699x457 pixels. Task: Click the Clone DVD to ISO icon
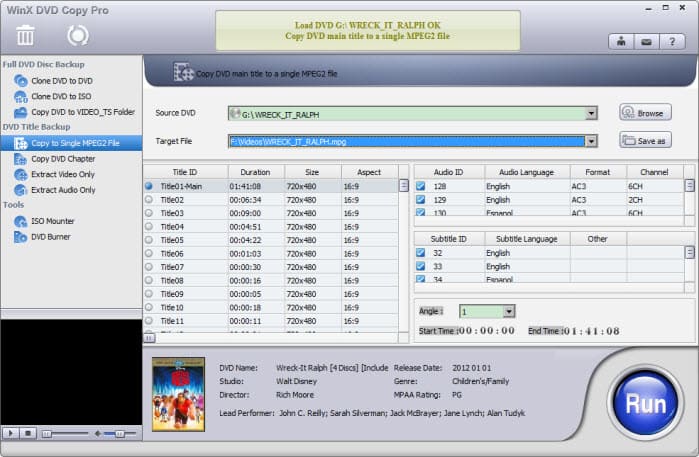click(21, 96)
